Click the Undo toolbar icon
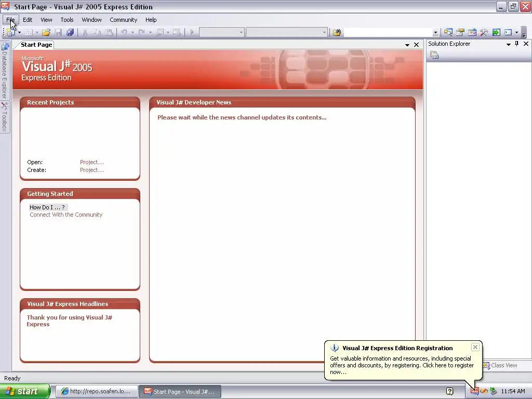 pyautogui.click(x=124, y=32)
